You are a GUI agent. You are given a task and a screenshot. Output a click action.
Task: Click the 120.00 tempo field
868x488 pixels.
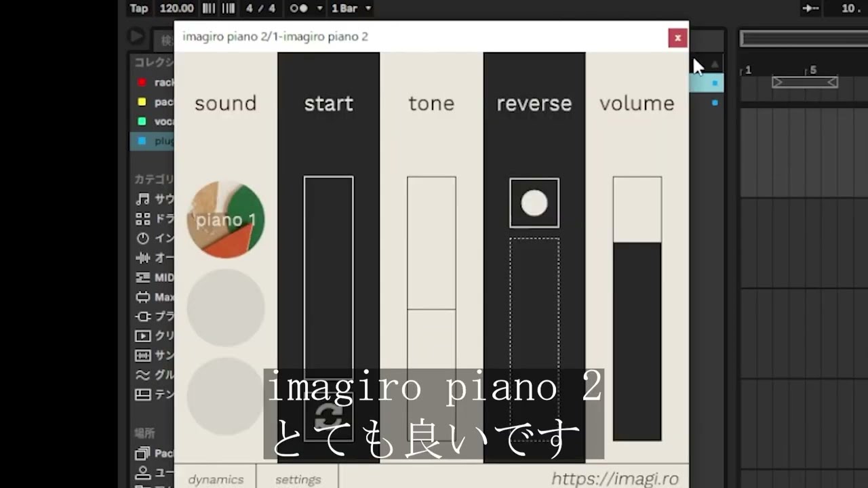176,8
